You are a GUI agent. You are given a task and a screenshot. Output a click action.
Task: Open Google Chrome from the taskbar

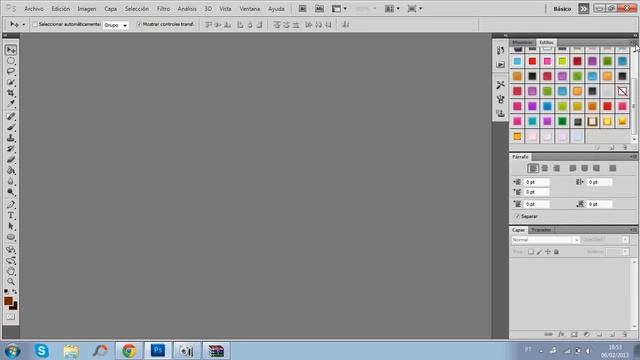point(129,351)
